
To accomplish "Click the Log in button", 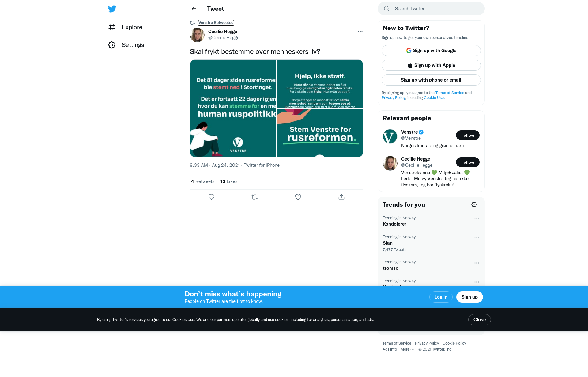I will click(x=441, y=297).
